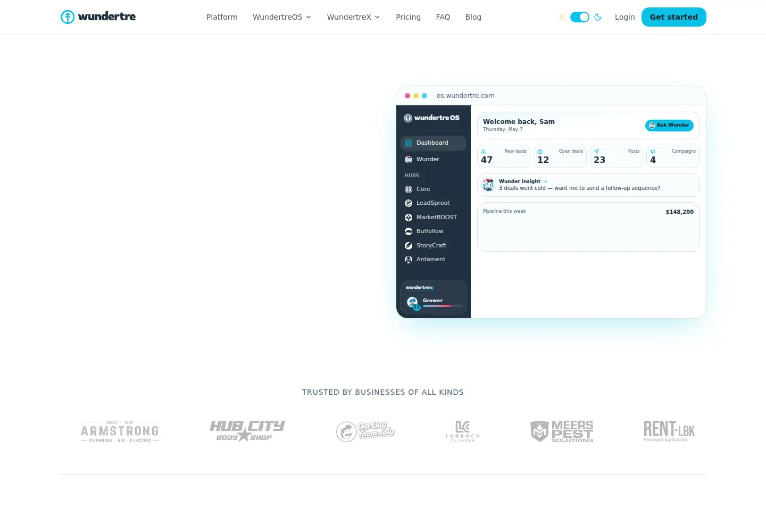
Task: Click the Open deals briefcase icon
Action: click(x=540, y=152)
